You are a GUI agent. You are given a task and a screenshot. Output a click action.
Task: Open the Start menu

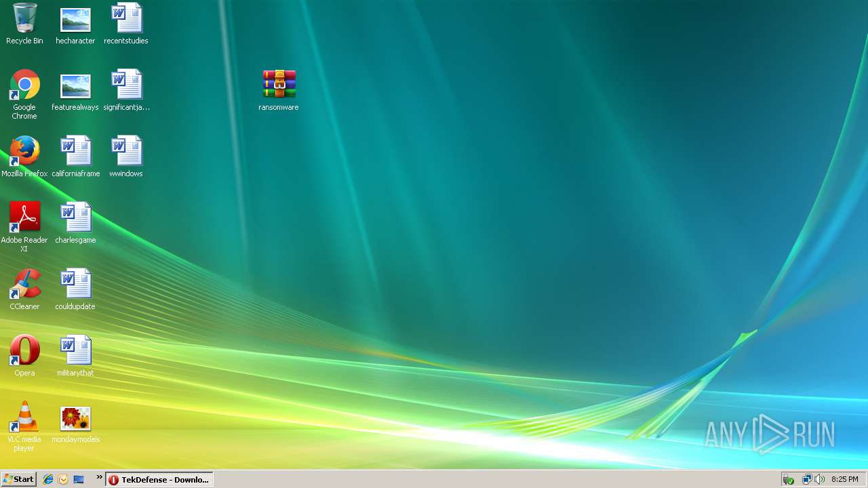[18, 479]
